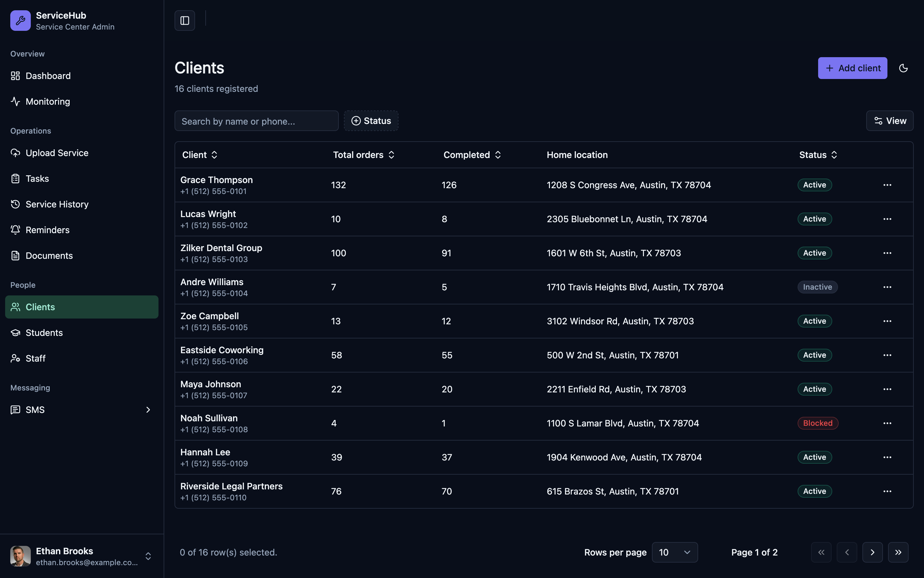The height and width of the screenshot is (578, 924).
Task: Sort by Client column
Action: coord(200,155)
